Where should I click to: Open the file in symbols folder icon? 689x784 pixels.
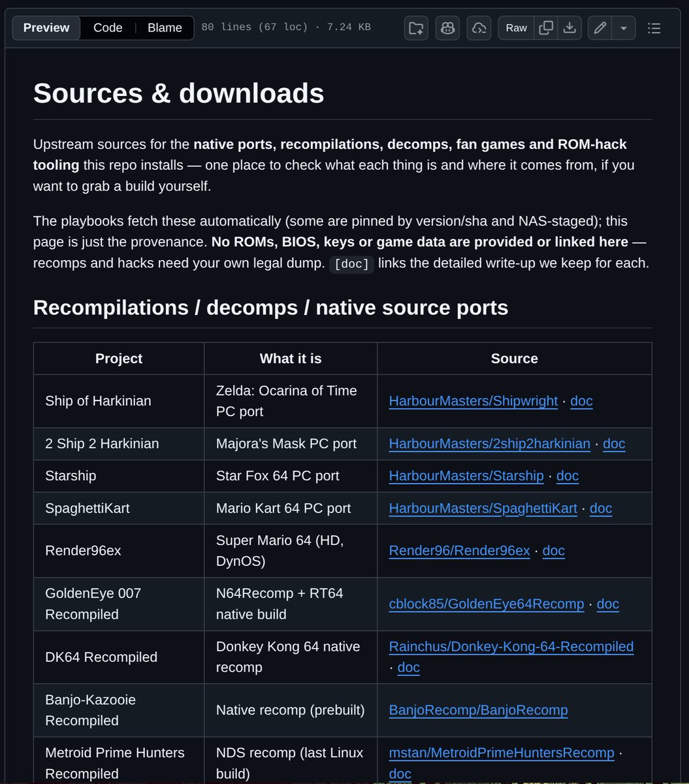point(416,28)
